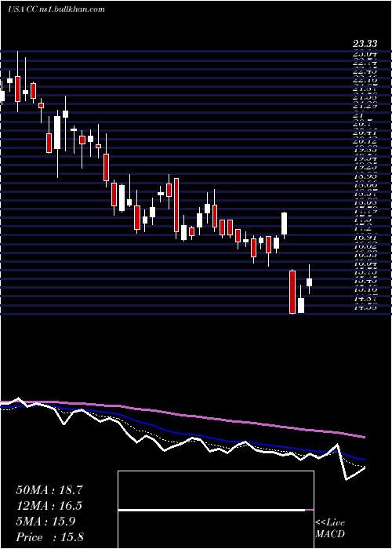Screen dimensions: 392x549
Task: Click the MACD histogram panel
Action: tap(216, 510)
